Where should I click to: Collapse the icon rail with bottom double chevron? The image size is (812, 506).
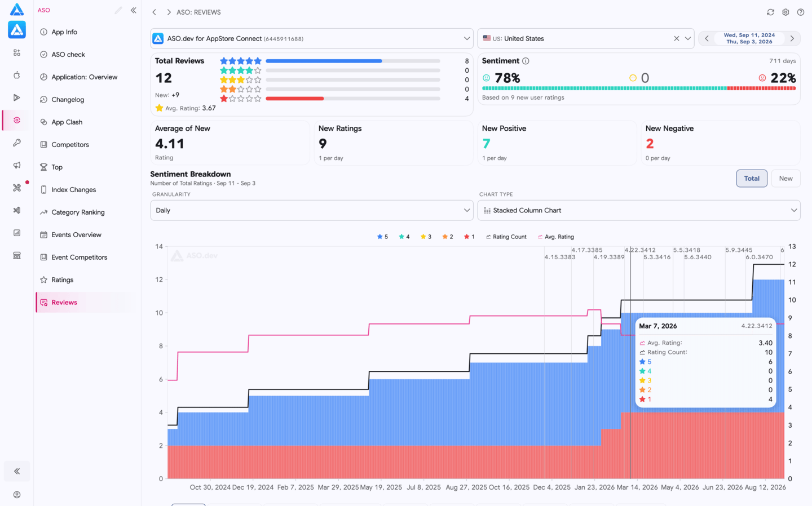click(x=17, y=471)
